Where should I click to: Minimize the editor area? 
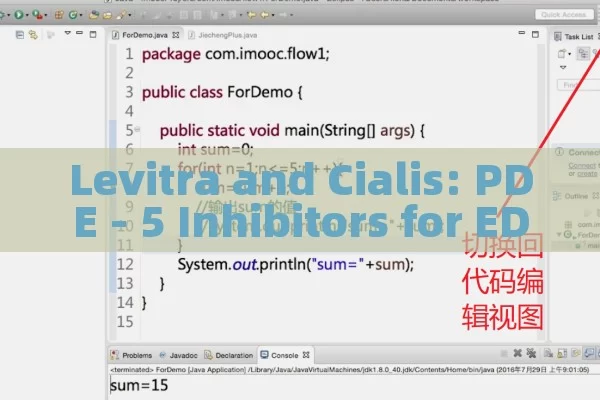[522, 33]
